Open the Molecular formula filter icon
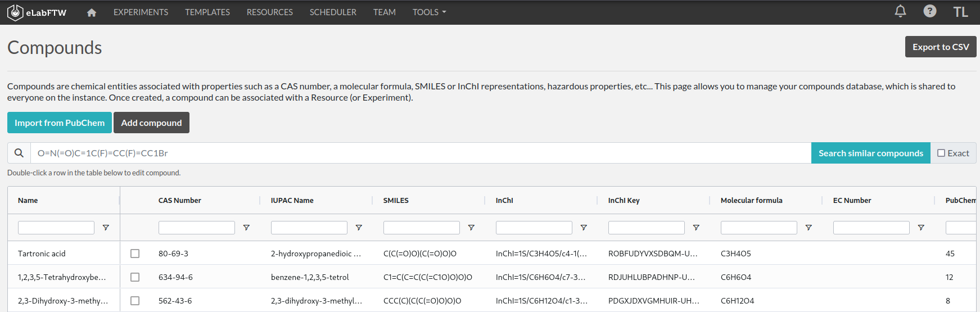The image size is (980, 312). pos(809,228)
